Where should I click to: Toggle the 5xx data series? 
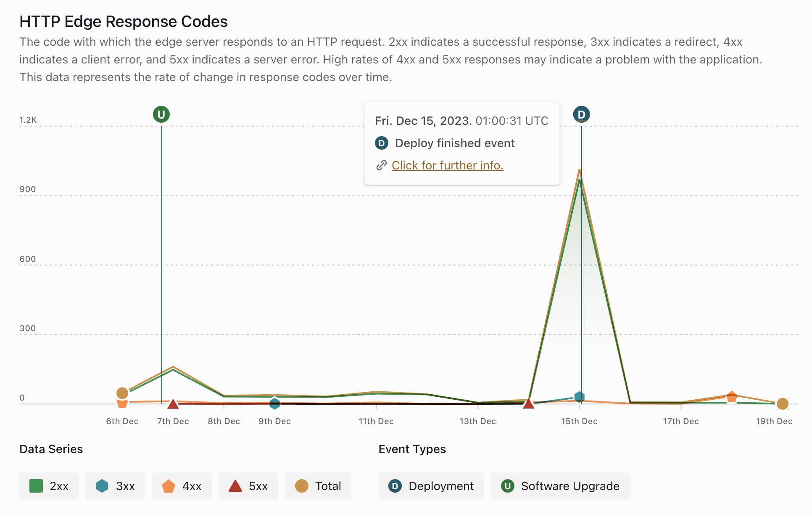click(x=248, y=486)
